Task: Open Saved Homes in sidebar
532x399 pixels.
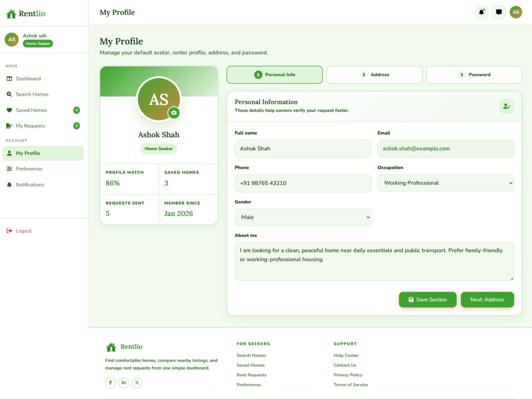Action: 43,110
